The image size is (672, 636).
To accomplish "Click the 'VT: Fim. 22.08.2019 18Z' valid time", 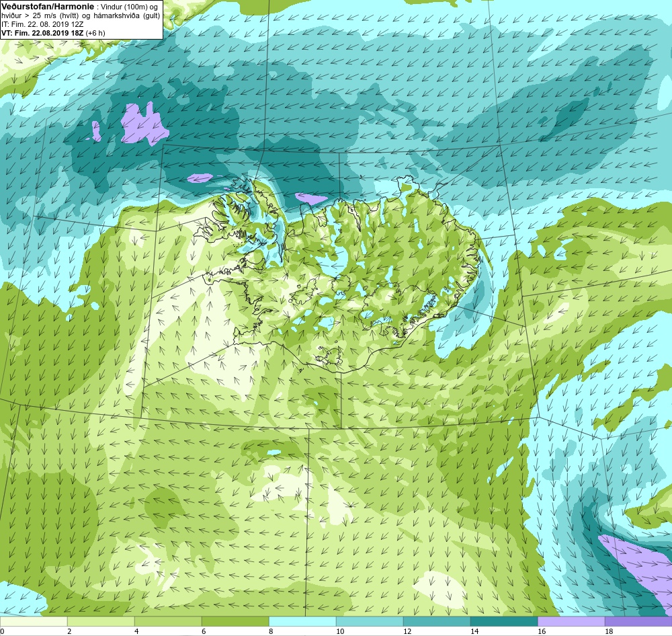I will (42, 32).
